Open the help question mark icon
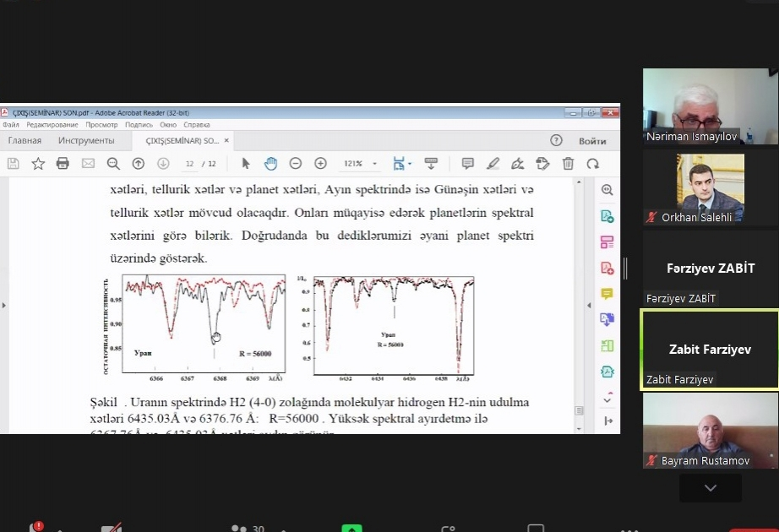This screenshot has height=532, width=779. pos(556,140)
